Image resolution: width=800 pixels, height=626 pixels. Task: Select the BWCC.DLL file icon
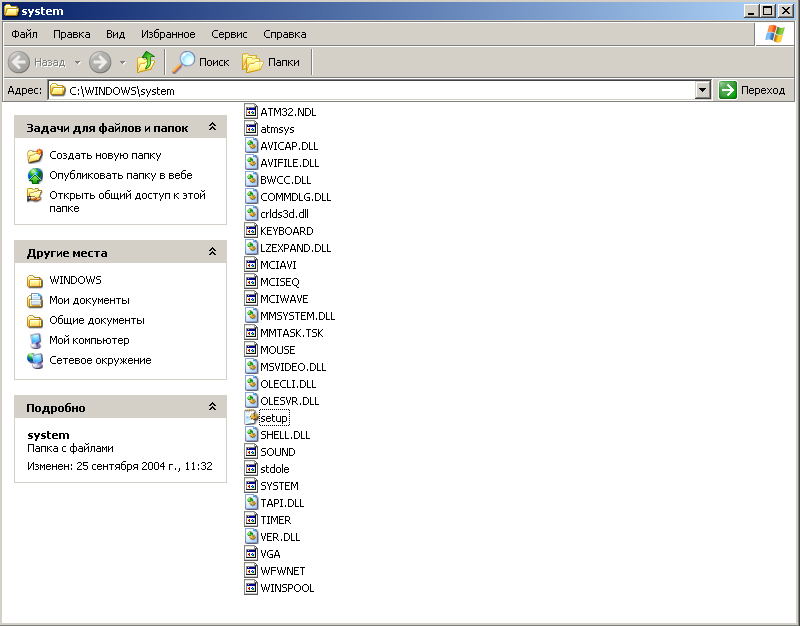[251, 180]
